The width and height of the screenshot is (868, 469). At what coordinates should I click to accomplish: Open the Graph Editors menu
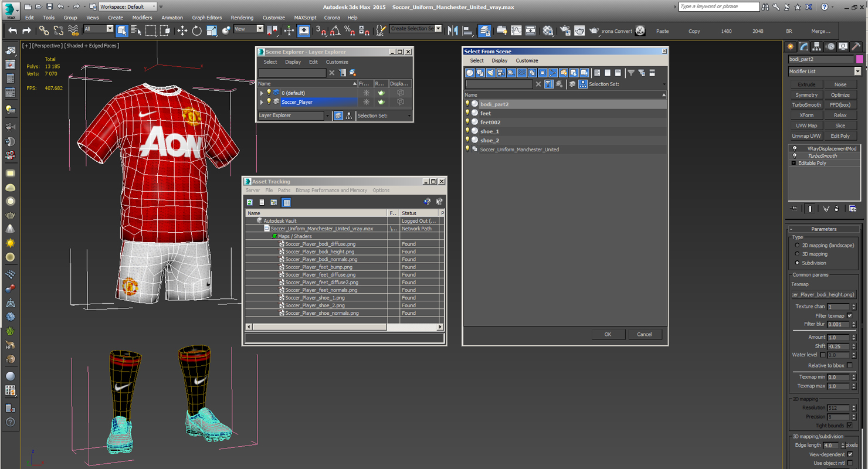207,18
